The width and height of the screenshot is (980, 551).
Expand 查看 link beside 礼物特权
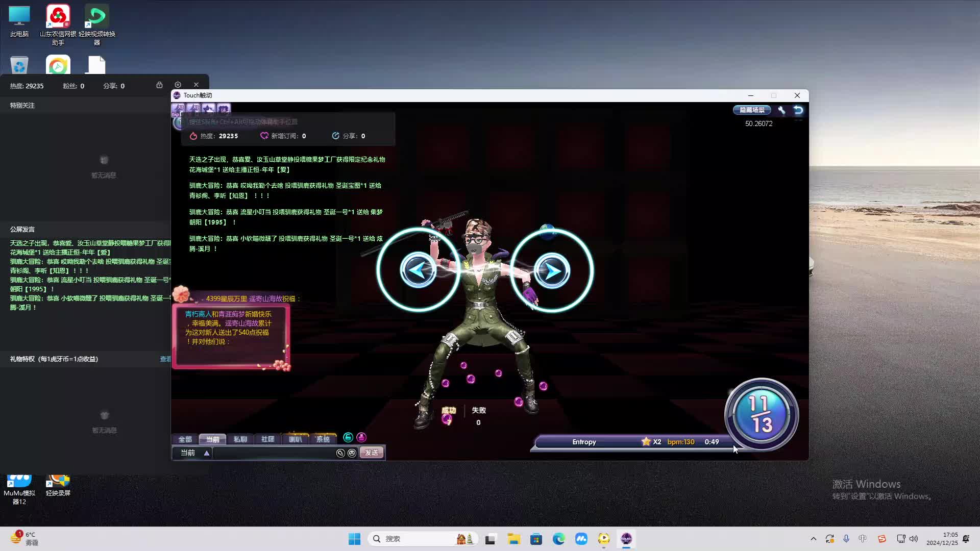pos(165,359)
